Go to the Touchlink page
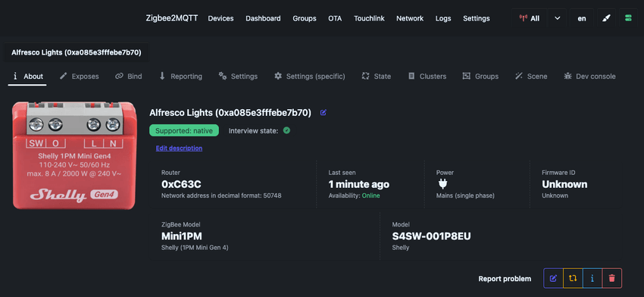The image size is (644, 297). [x=369, y=18]
